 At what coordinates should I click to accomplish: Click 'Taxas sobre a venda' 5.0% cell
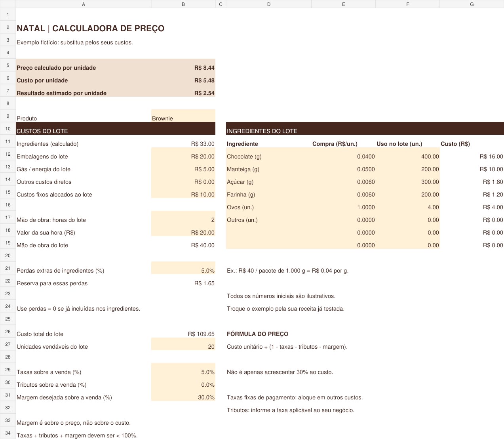click(183, 369)
